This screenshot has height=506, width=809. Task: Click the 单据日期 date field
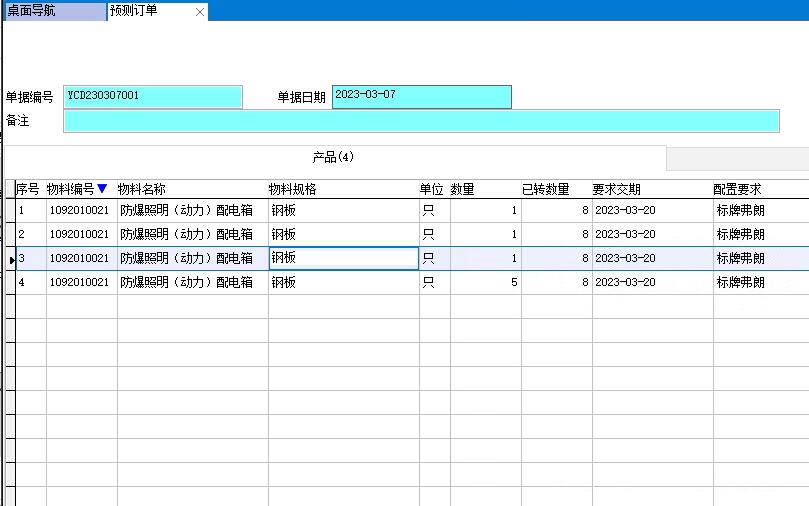(x=421, y=96)
